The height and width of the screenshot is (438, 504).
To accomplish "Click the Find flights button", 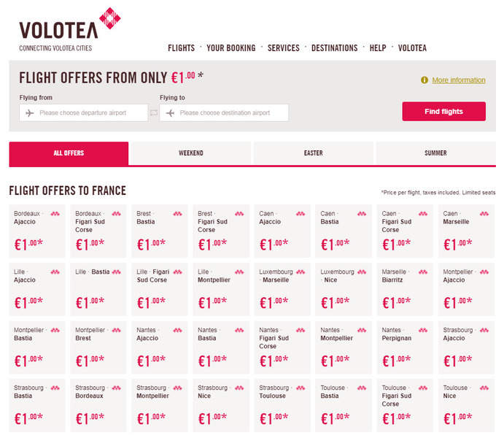I will point(443,112).
